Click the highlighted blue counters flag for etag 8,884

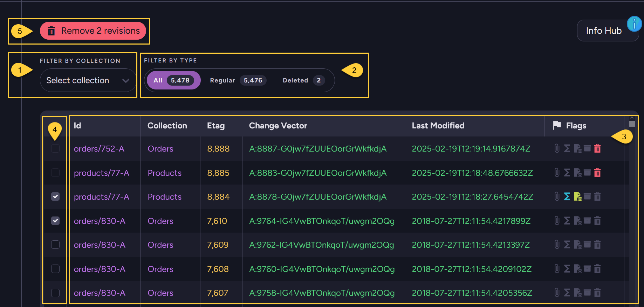coord(567,196)
